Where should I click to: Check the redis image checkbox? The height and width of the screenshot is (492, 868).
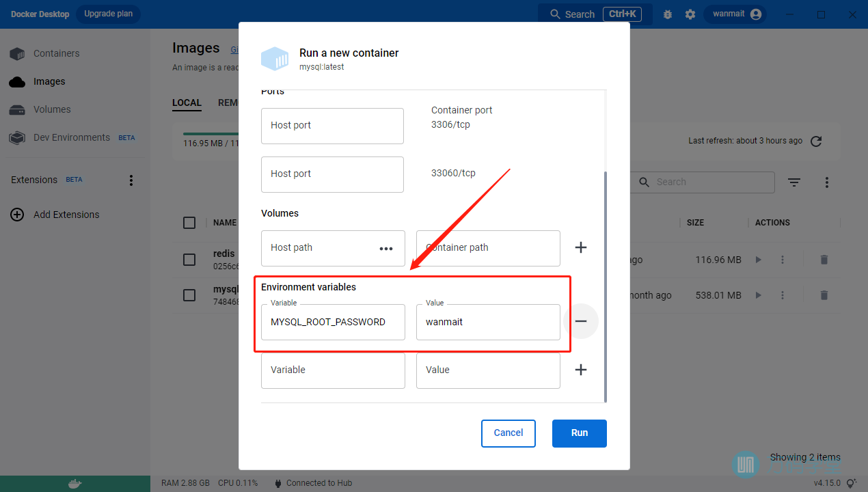point(189,260)
